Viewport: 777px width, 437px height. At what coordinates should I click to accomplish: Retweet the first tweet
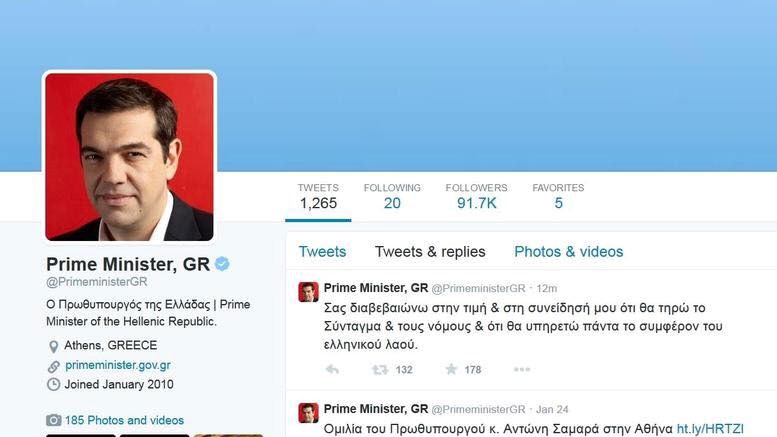tap(380, 370)
